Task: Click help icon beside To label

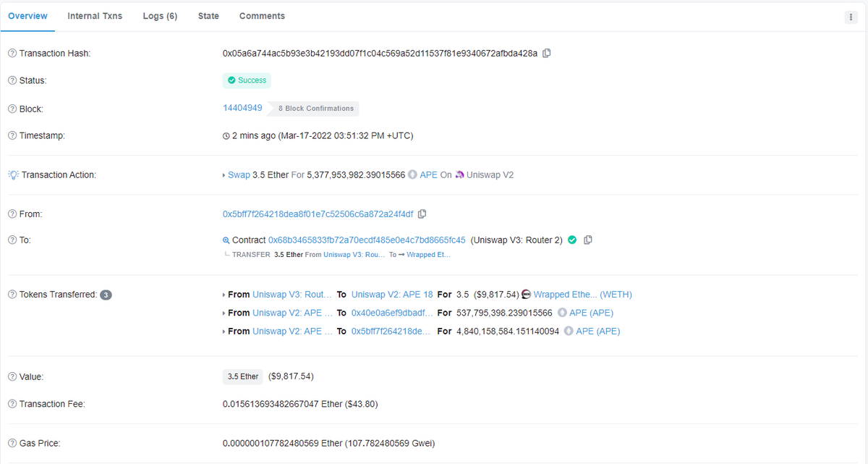Action: [12, 240]
